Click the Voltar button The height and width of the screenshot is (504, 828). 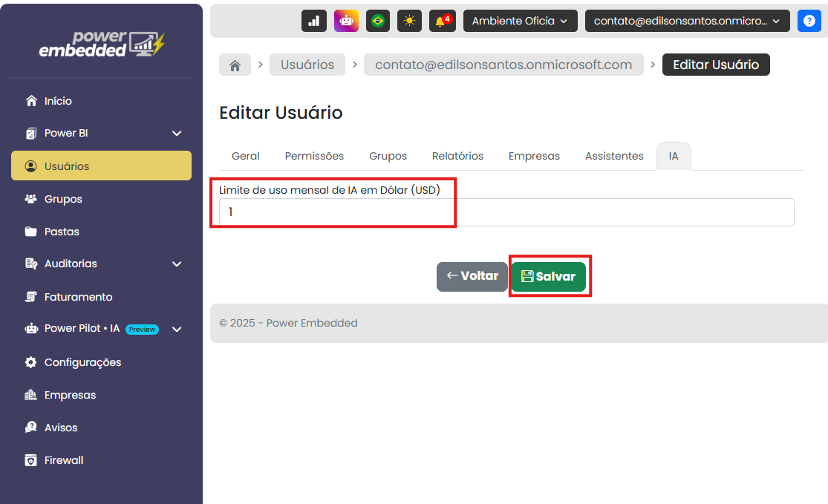[472, 276]
